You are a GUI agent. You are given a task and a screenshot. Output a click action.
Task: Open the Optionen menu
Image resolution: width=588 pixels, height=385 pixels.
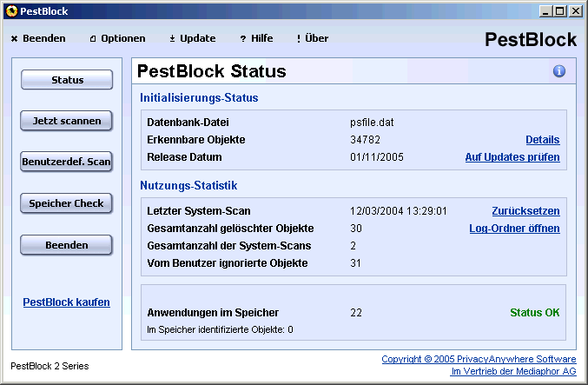pos(117,38)
